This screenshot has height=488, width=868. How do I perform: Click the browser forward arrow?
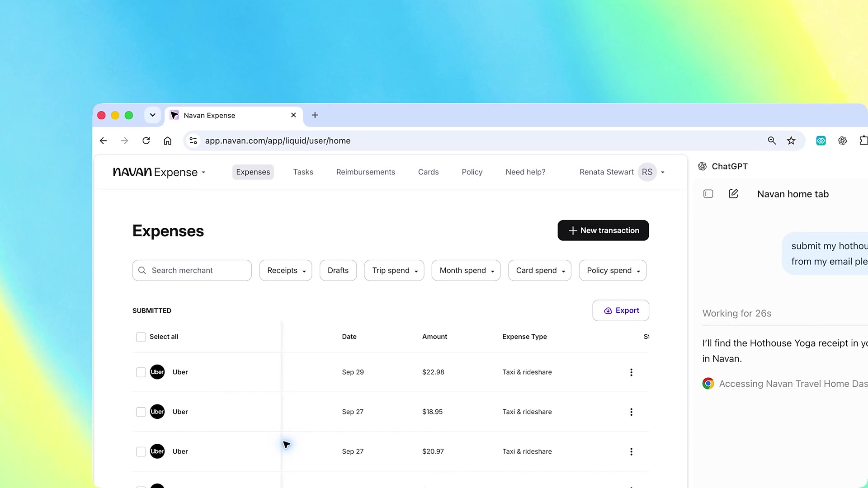pyautogui.click(x=124, y=141)
